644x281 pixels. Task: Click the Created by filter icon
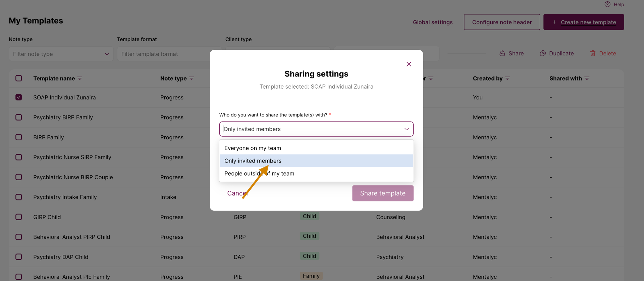click(x=507, y=78)
